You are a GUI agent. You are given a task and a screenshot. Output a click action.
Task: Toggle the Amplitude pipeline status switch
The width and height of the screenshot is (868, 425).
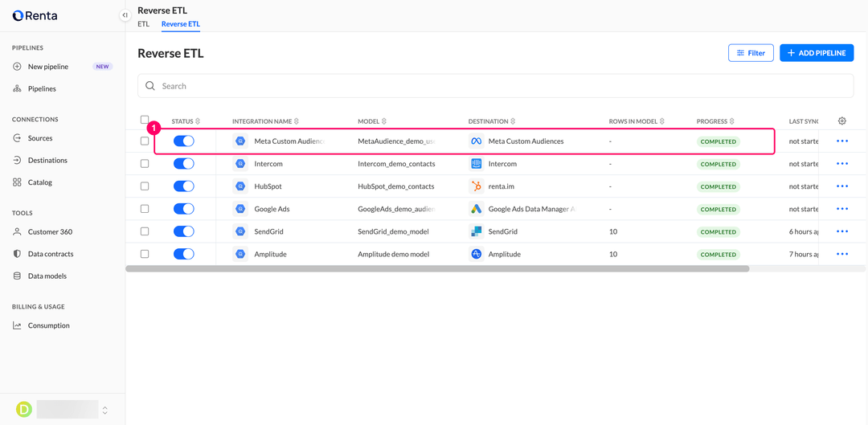tap(184, 254)
